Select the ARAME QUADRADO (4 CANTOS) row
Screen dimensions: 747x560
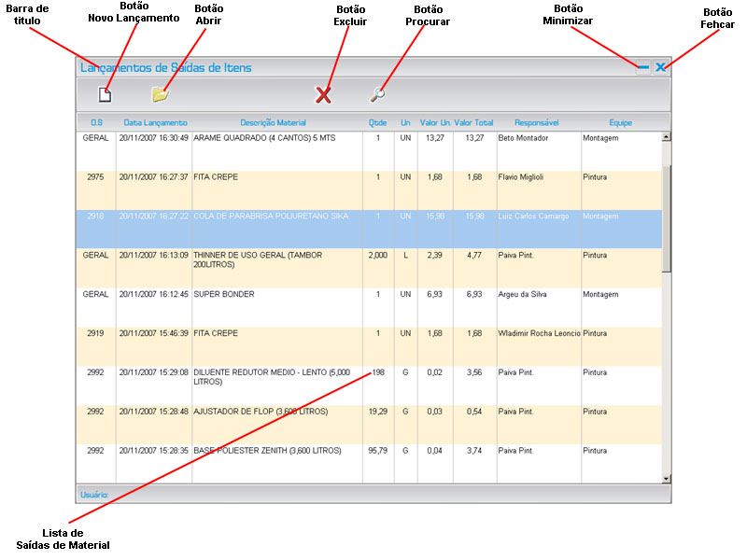click(261, 138)
